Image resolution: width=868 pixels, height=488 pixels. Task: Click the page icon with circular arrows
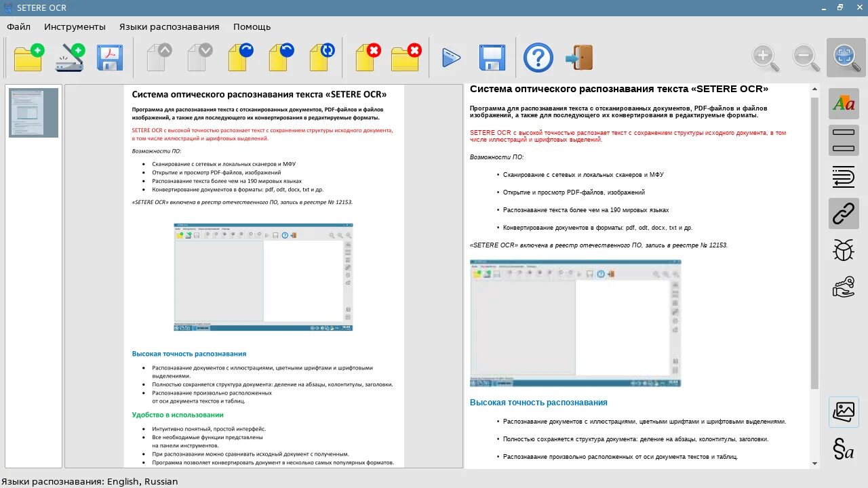(321, 58)
